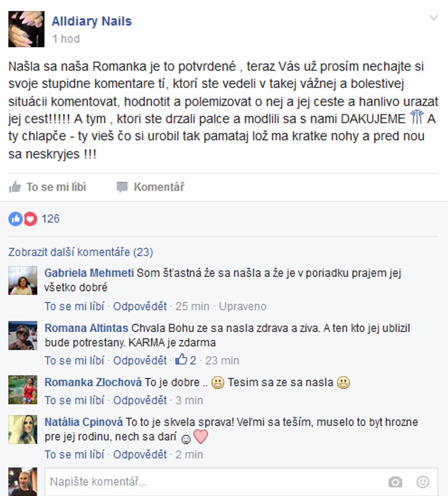448x496 pixels.
Task: Show edit history via "Upraveno"
Action: click(x=242, y=306)
